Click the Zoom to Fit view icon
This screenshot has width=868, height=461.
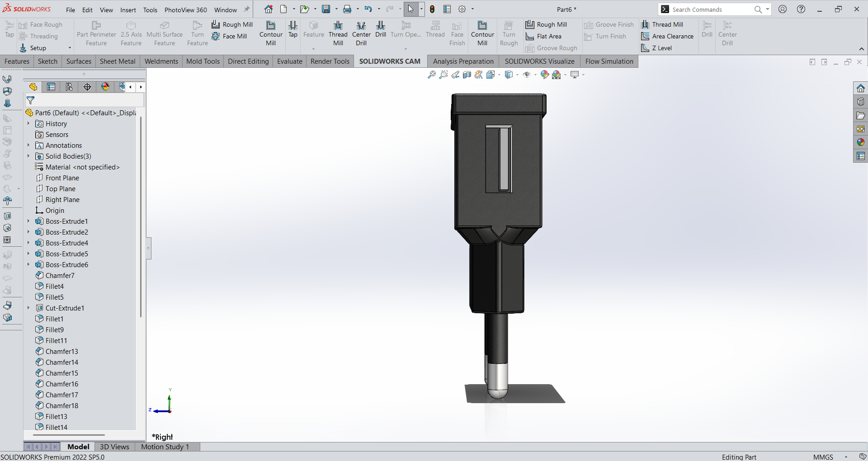(x=432, y=75)
